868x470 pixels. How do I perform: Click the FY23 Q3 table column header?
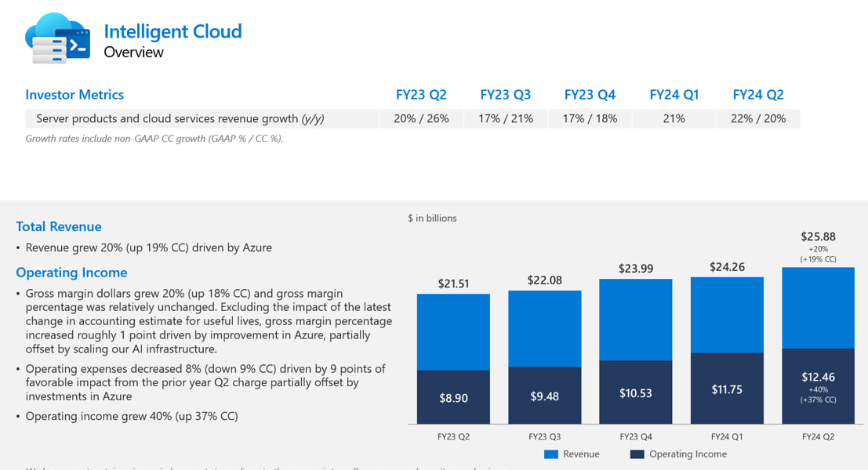point(506,95)
